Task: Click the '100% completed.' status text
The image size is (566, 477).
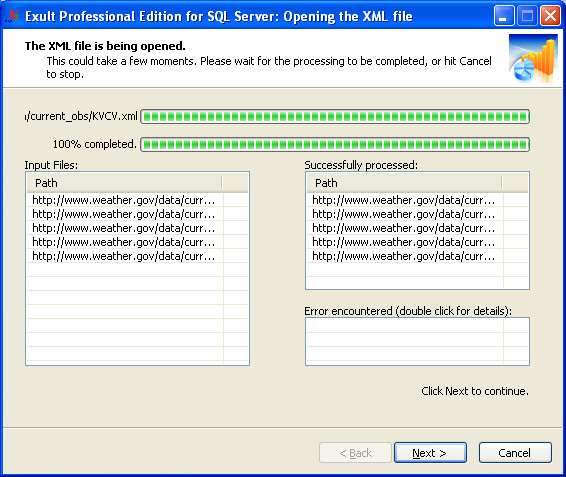Action: pyautogui.click(x=95, y=144)
